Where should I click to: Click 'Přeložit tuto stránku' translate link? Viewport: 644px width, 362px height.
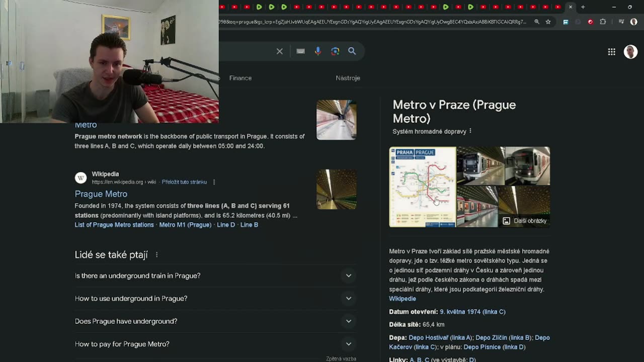184,182
